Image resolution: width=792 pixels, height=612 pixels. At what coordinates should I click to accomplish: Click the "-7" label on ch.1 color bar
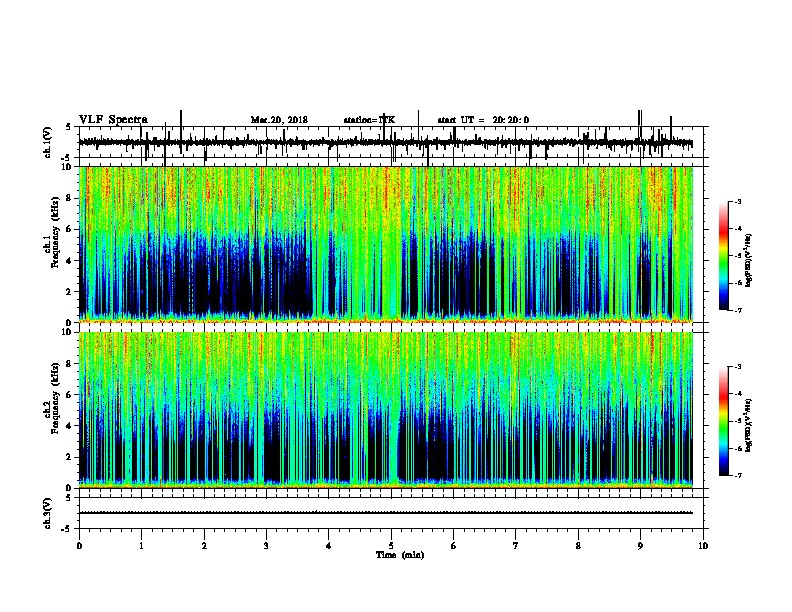(737, 310)
